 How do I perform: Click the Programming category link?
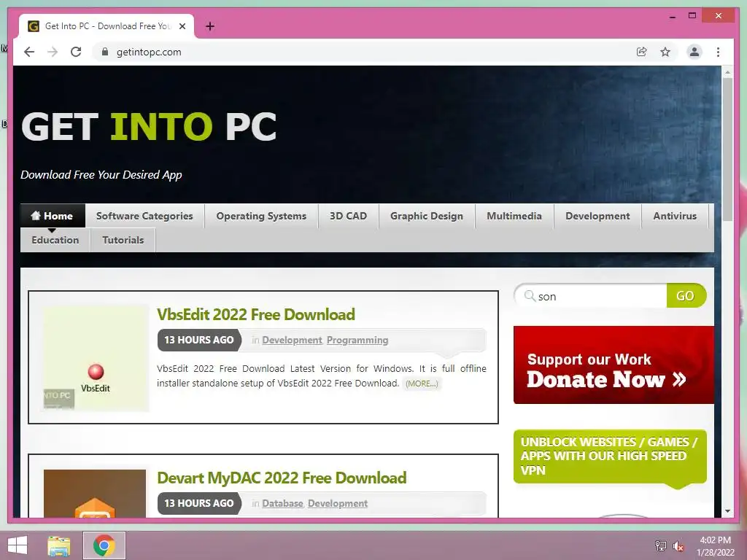click(357, 340)
